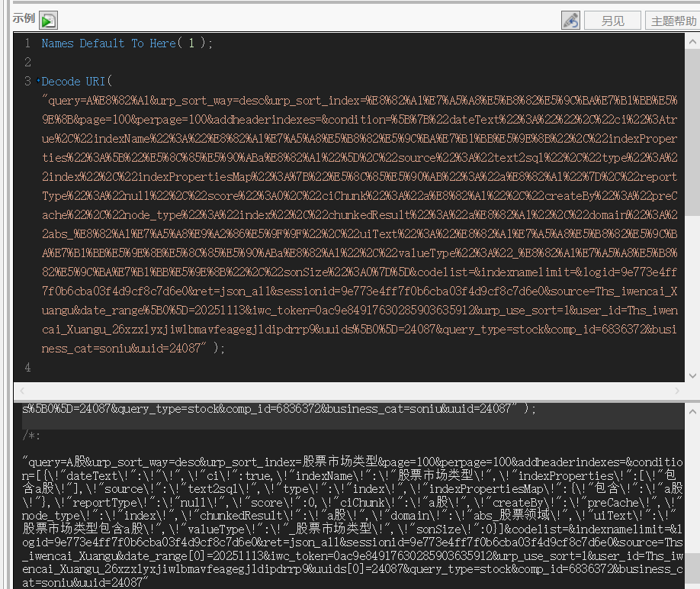Click the 'Decode URI' function name

click(x=73, y=82)
